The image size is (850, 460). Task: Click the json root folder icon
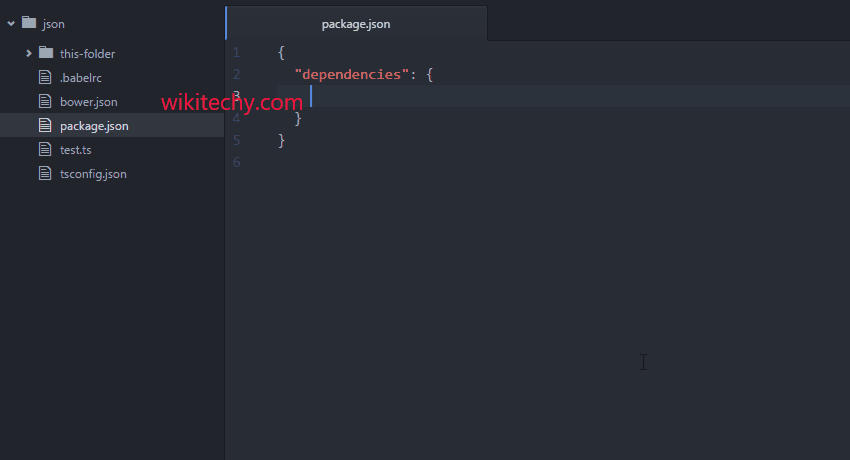click(28, 22)
